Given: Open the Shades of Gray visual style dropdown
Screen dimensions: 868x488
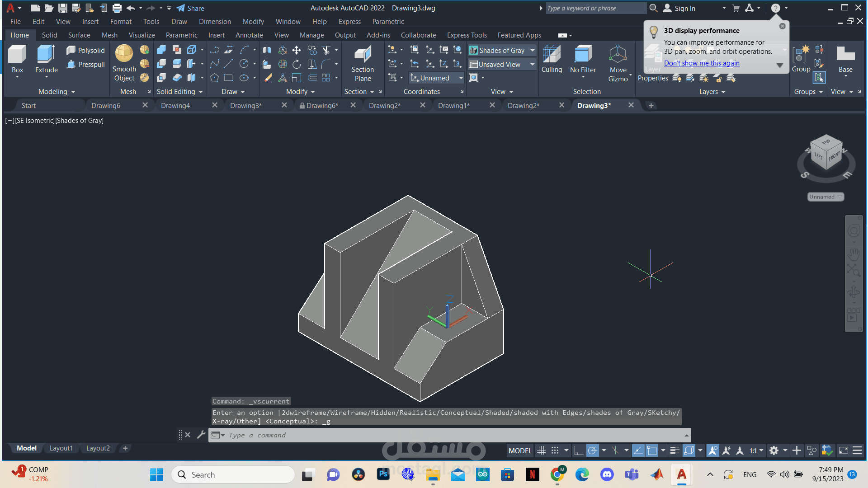Looking at the screenshot, I should (533, 50).
